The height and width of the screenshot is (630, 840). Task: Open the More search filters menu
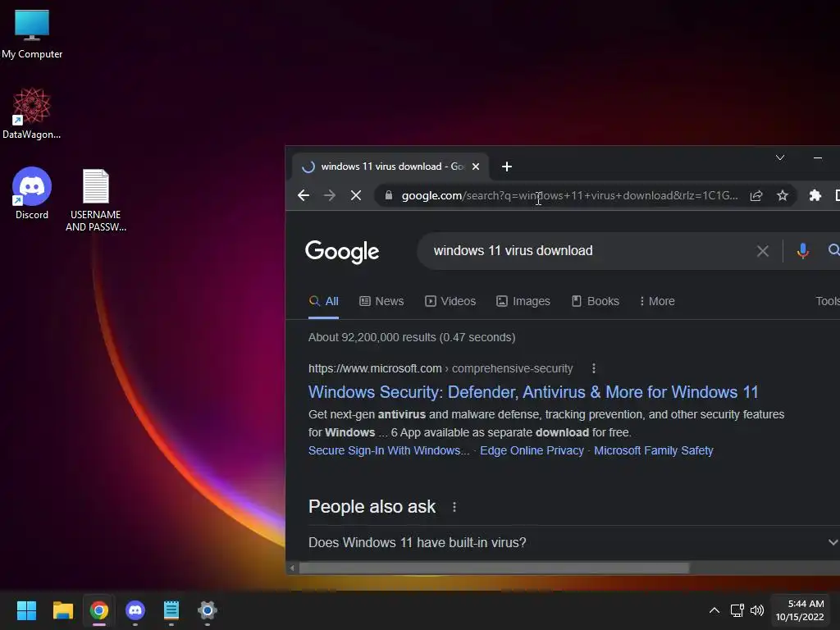tap(657, 301)
